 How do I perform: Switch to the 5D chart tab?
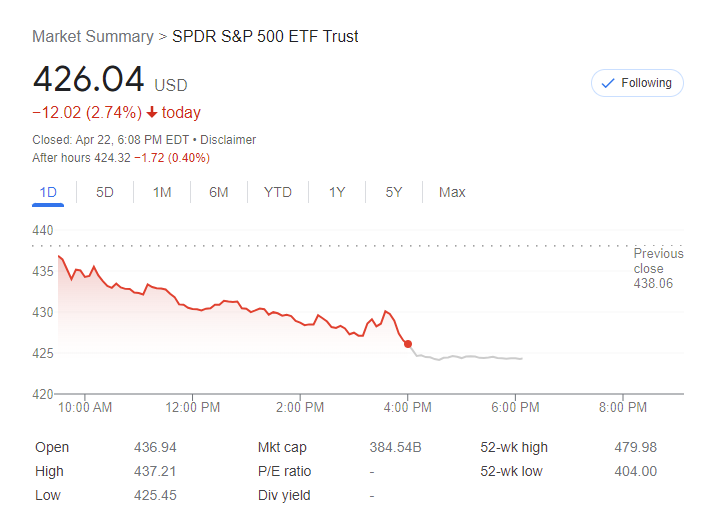click(x=105, y=192)
